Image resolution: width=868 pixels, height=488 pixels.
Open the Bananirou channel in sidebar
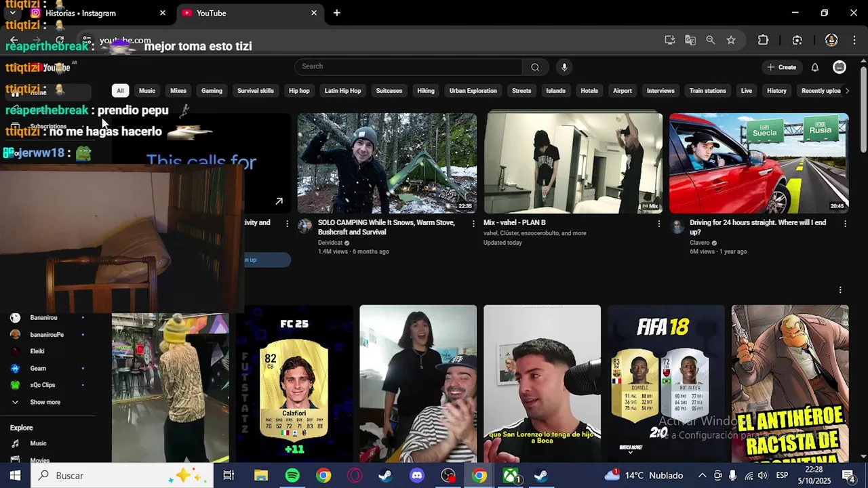pos(43,317)
